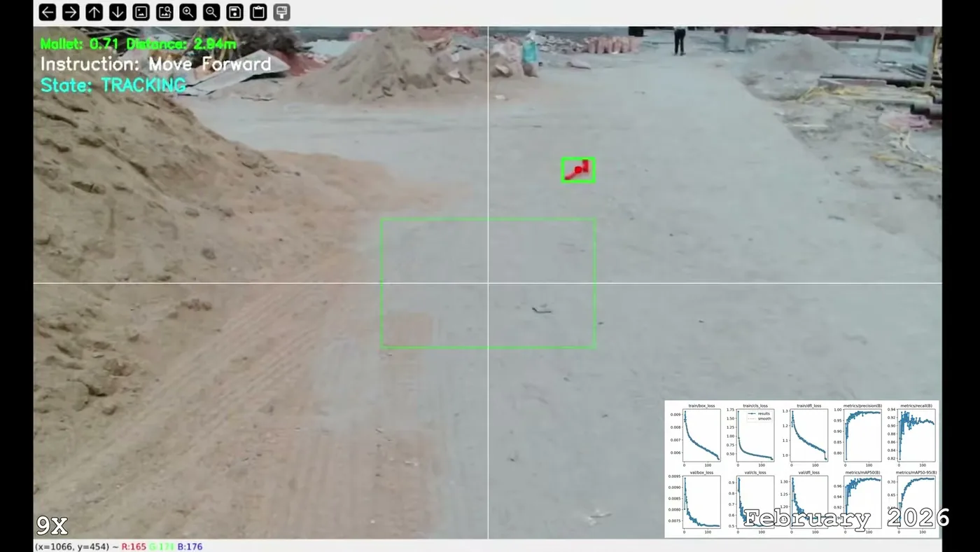The width and height of the screenshot is (980, 552).
Task: Click the pan down arrow icon
Action: [118, 12]
